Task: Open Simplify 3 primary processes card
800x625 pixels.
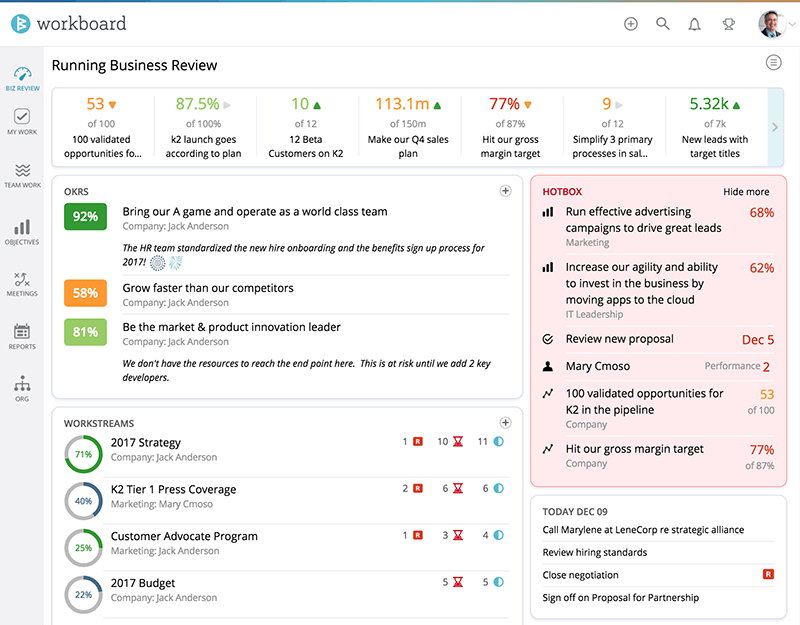Action: (x=612, y=128)
